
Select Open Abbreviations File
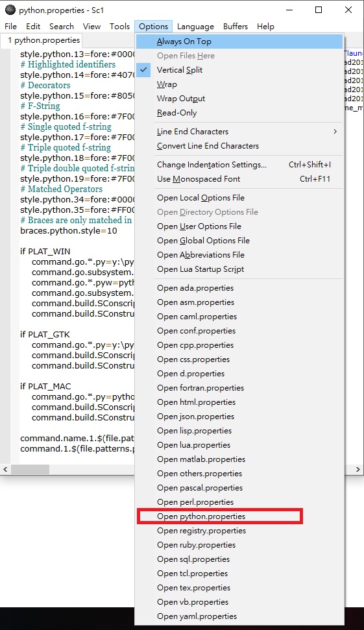[x=239, y=255]
